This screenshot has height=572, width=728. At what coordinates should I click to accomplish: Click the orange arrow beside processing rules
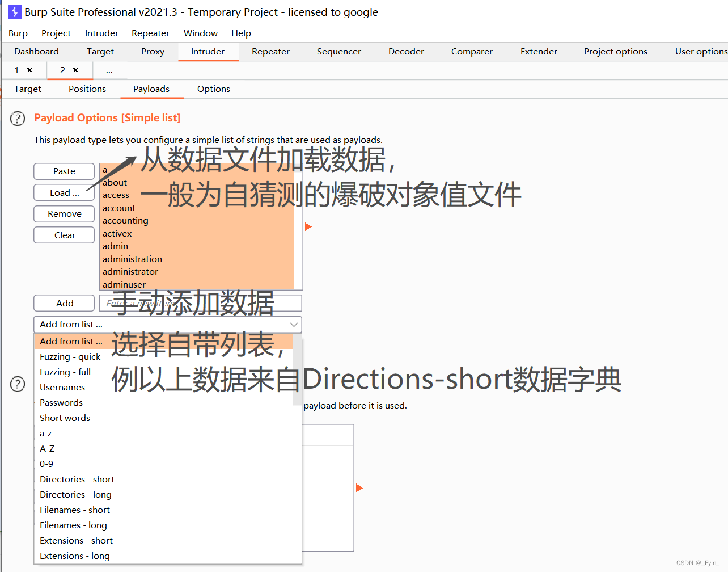359,488
